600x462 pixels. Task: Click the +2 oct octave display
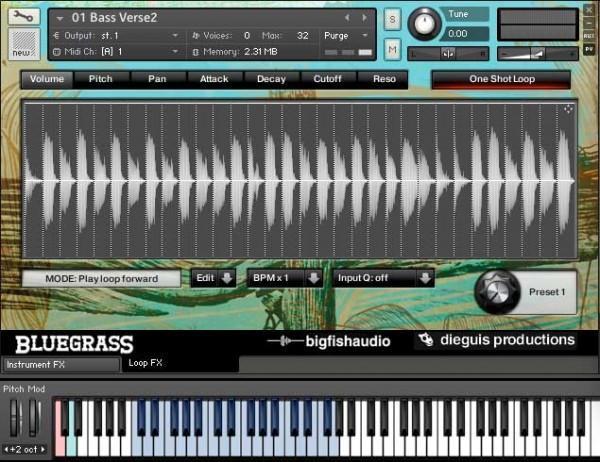tap(24, 449)
